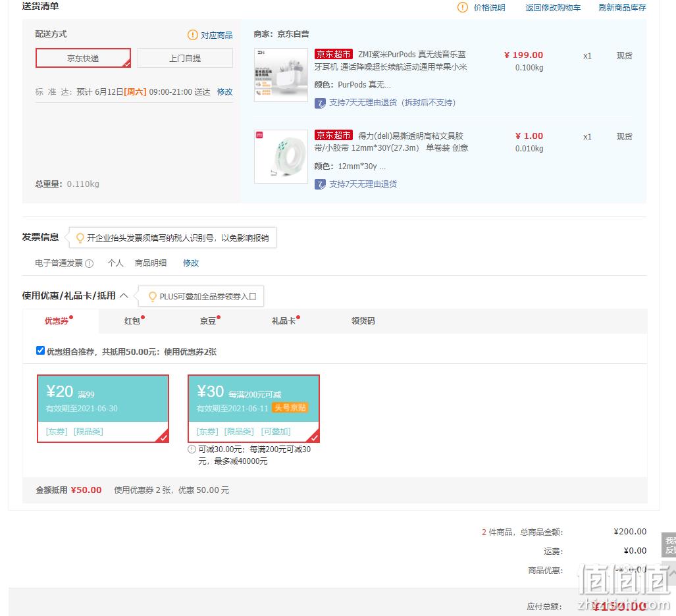Click 支持7天无理由退货 under the deli tape
Screen dimensions: 676x616
coord(363,184)
